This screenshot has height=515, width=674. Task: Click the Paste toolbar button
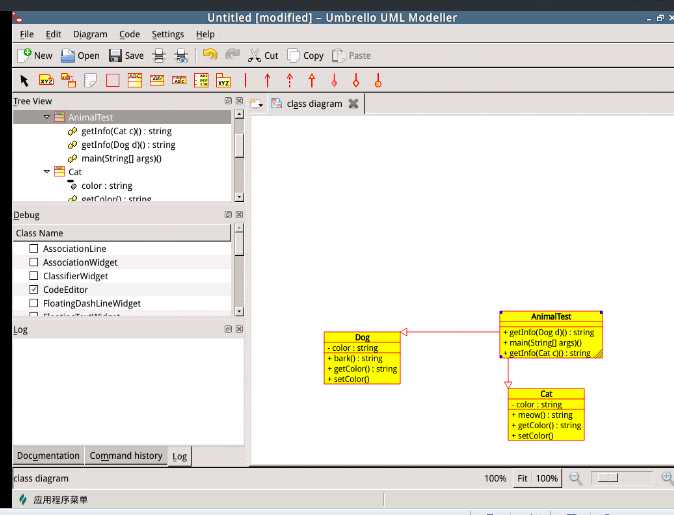point(351,55)
